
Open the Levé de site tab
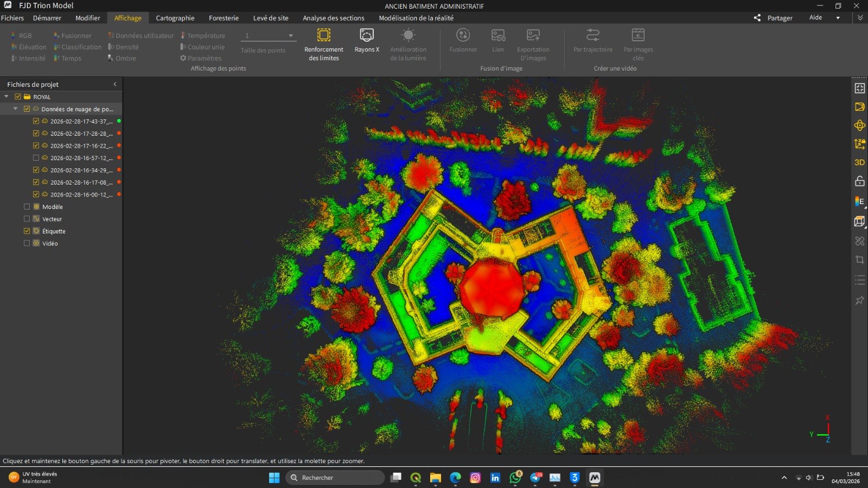[271, 18]
